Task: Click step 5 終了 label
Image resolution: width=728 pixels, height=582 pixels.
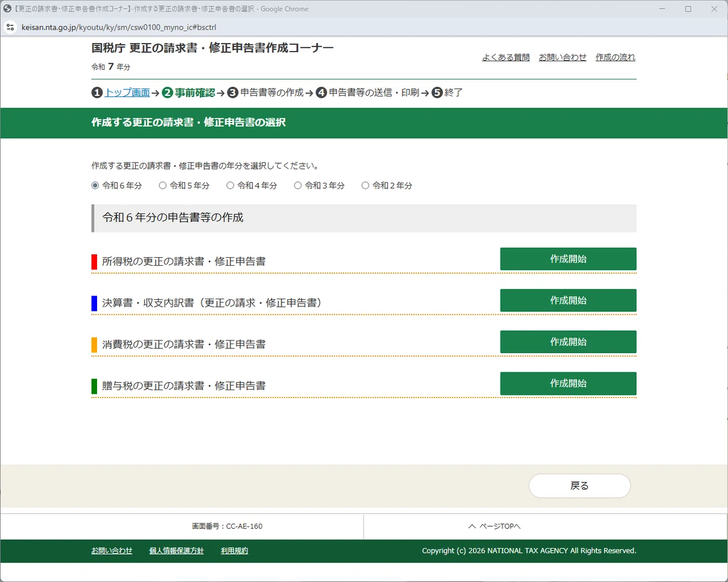Action: [454, 93]
